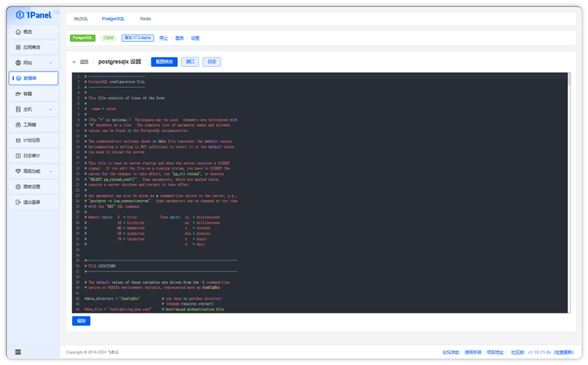This screenshot has width=588, height=365.
Task: Expand the 主机 submenu chevron
Action: [51, 110]
